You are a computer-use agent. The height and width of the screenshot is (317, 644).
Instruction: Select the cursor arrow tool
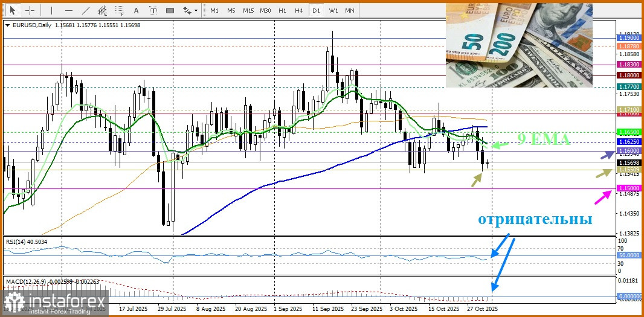pyautogui.click(x=13, y=10)
